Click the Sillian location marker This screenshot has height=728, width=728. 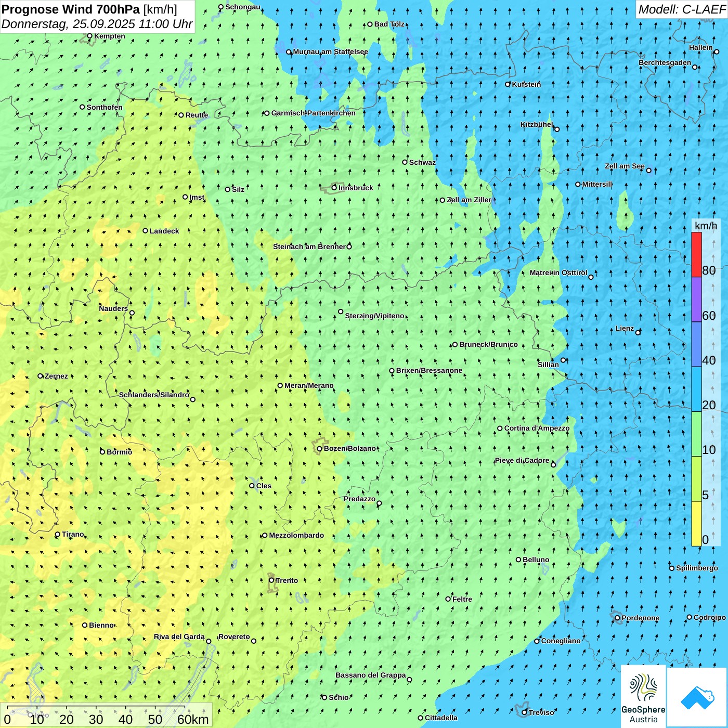[563, 360]
